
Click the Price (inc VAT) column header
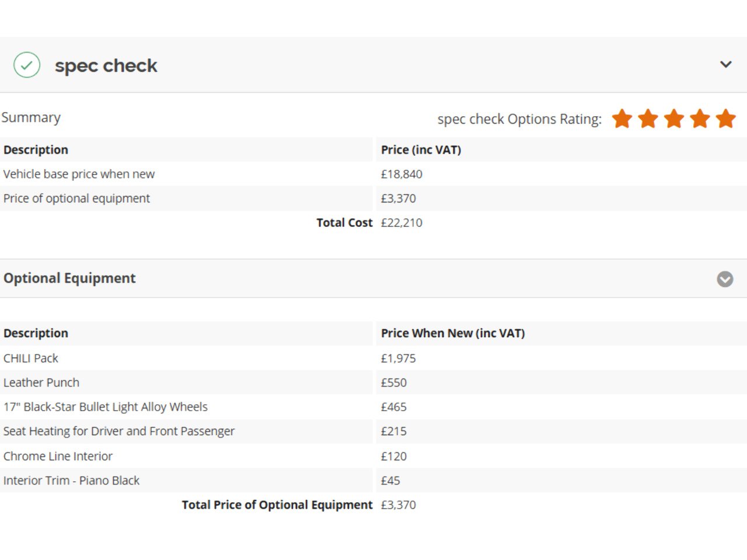(x=421, y=150)
